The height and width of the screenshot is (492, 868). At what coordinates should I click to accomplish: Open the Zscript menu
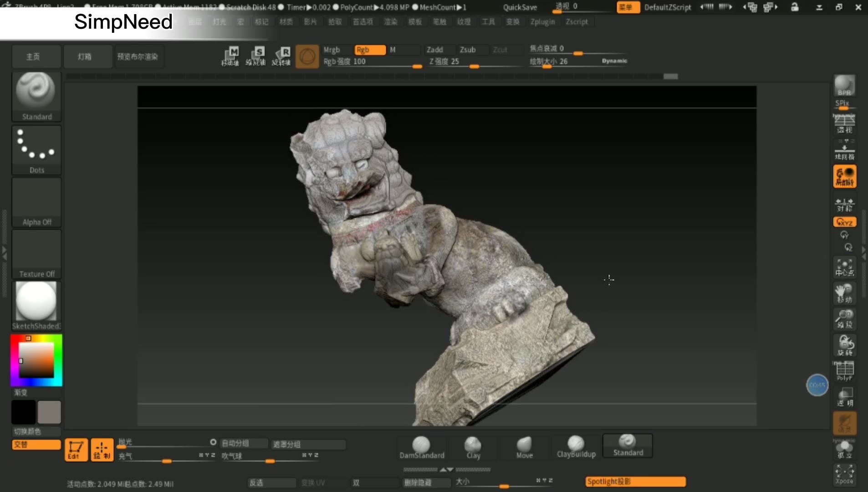(x=577, y=22)
